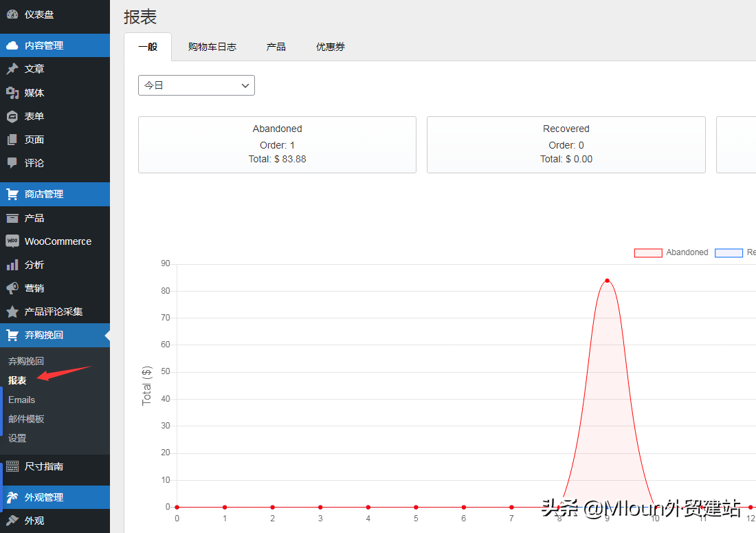Click the bar chart icon for 分析
The image size is (756, 533).
coord(12,265)
